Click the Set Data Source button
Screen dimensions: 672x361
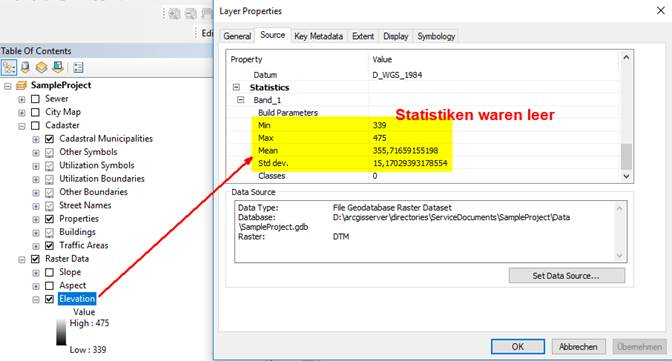coord(567,276)
